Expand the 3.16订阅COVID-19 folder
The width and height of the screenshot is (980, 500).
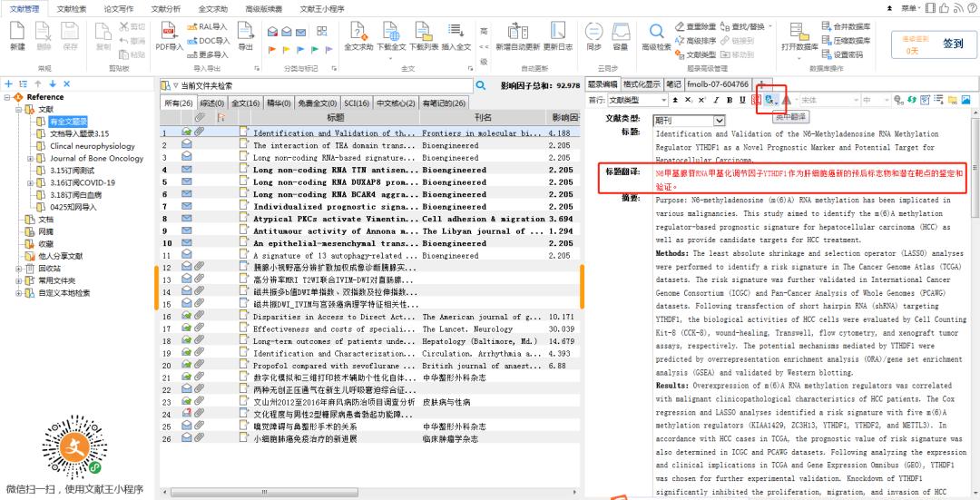pyautogui.click(x=30, y=181)
